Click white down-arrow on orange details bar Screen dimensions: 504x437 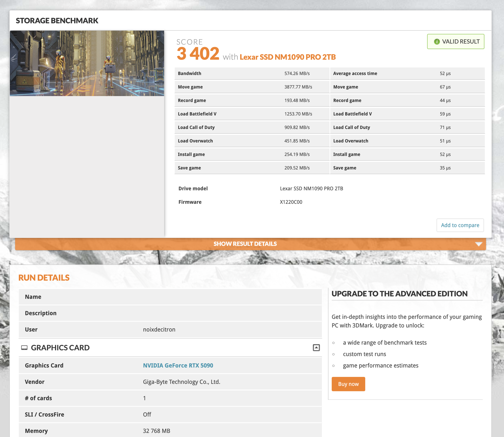[478, 244]
